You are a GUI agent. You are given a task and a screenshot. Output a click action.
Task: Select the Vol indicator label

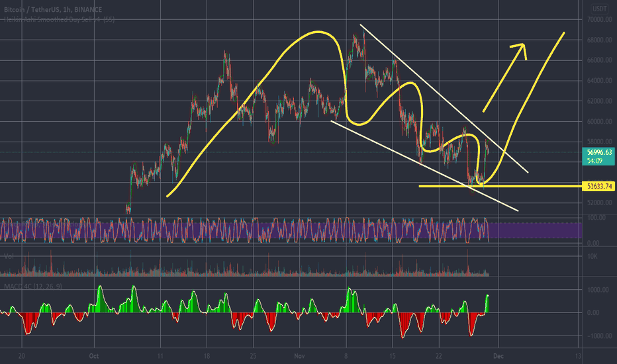[9, 256]
